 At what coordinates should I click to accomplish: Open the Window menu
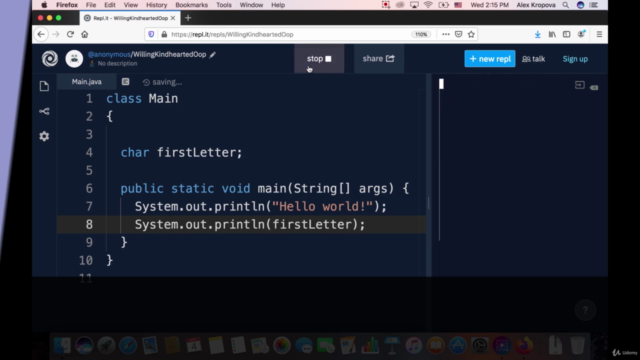251,5
